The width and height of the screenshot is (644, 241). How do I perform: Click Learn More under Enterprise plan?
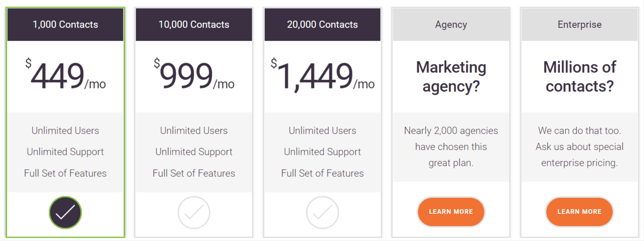point(579,211)
